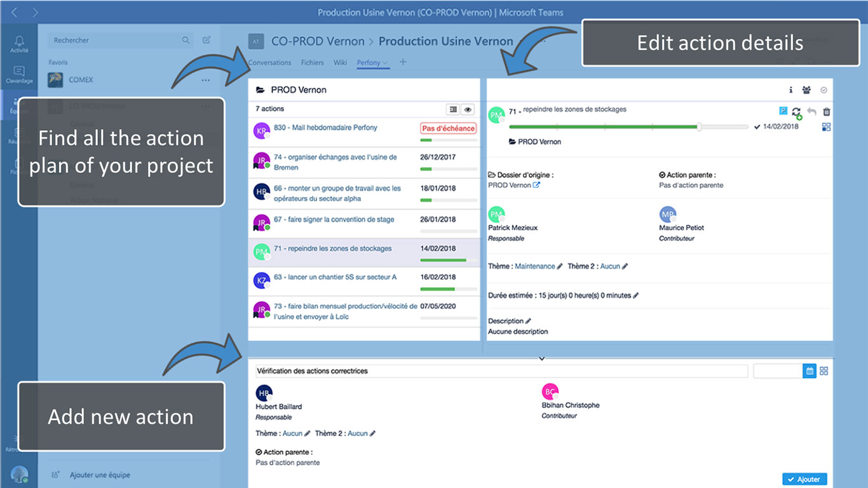Open the calendar date picker icon
Viewport: 868px width, 488px height.
coord(810,370)
